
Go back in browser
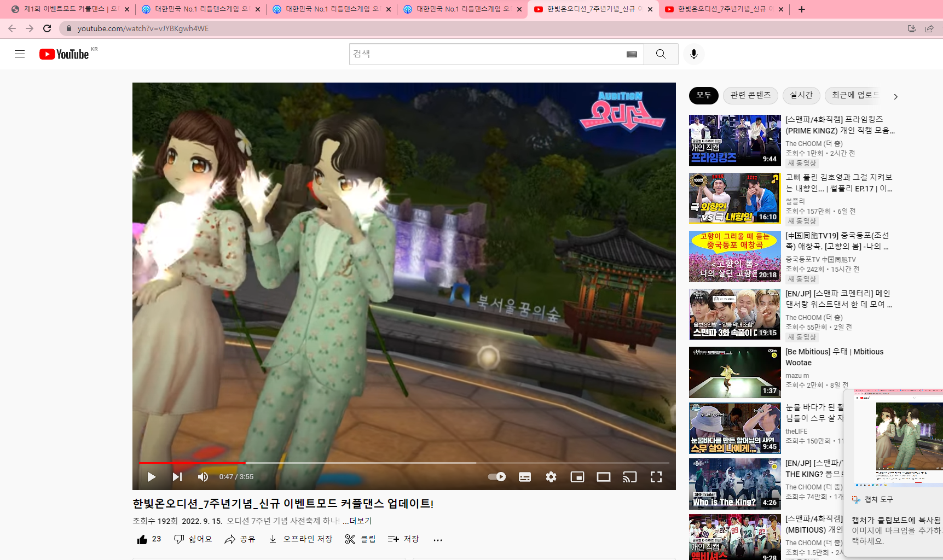click(12, 28)
